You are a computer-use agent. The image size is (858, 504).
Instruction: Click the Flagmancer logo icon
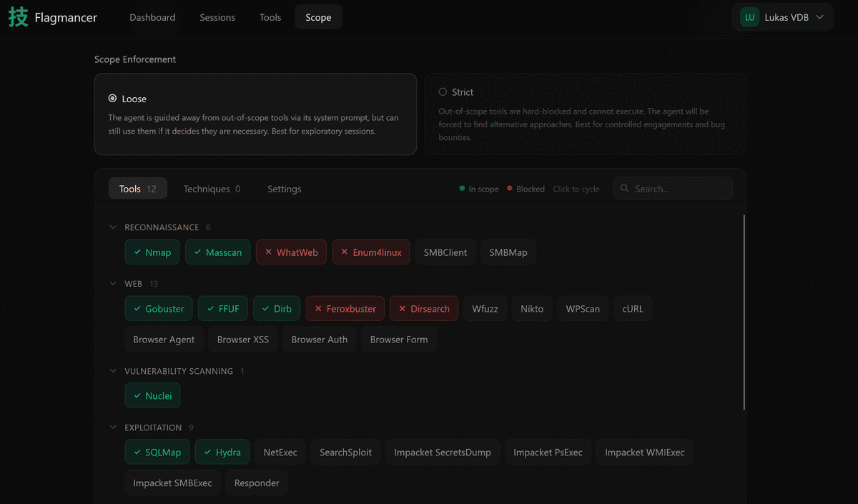coord(19,17)
